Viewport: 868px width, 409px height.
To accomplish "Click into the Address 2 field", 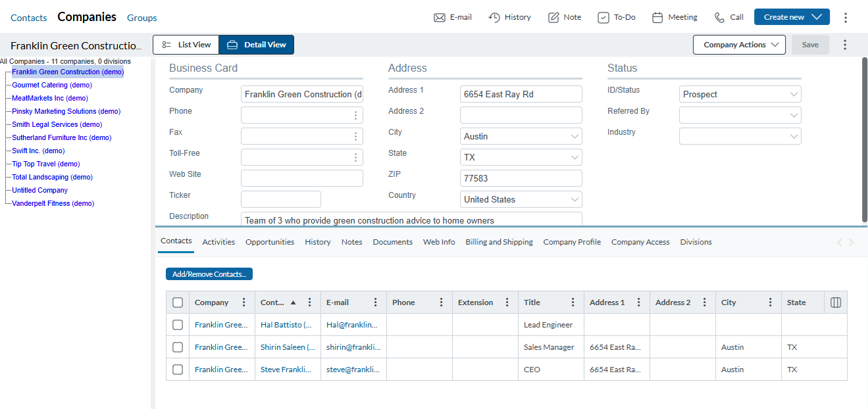I will point(521,115).
